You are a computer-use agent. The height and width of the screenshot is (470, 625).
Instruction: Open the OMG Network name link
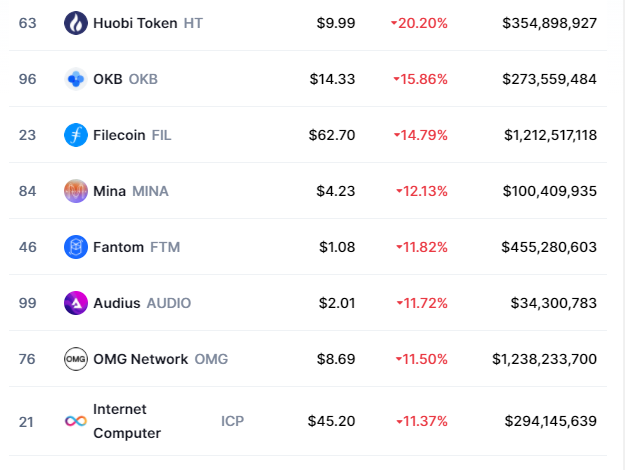tap(140, 358)
